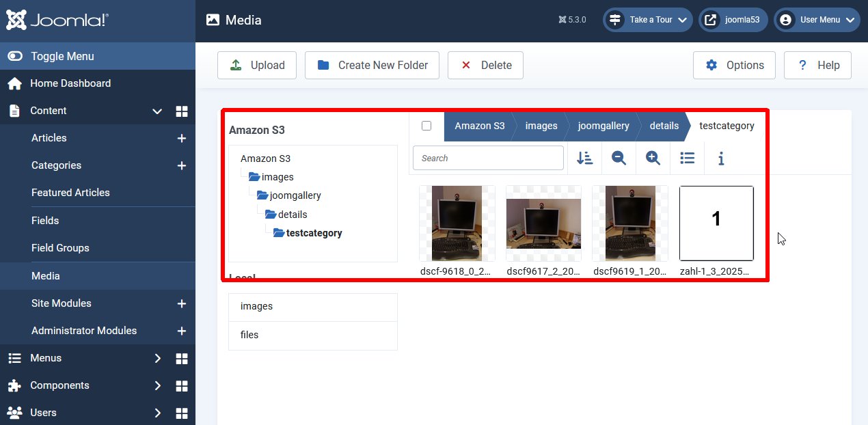This screenshot has height=425, width=868.
Task: Open the Options settings
Action: (x=734, y=65)
